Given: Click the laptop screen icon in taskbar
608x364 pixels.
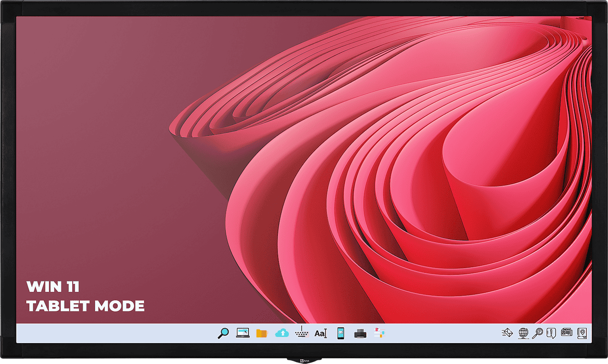Looking at the screenshot, I should (x=243, y=333).
